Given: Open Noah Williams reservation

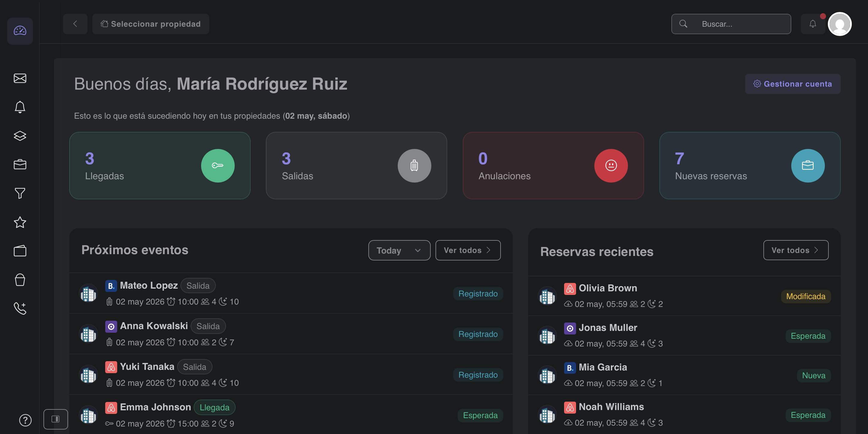Looking at the screenshot, I should pos(684,415).
